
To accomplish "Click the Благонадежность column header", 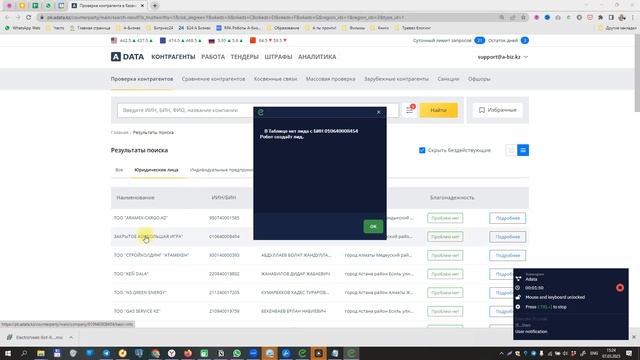I will pos(452,198).
